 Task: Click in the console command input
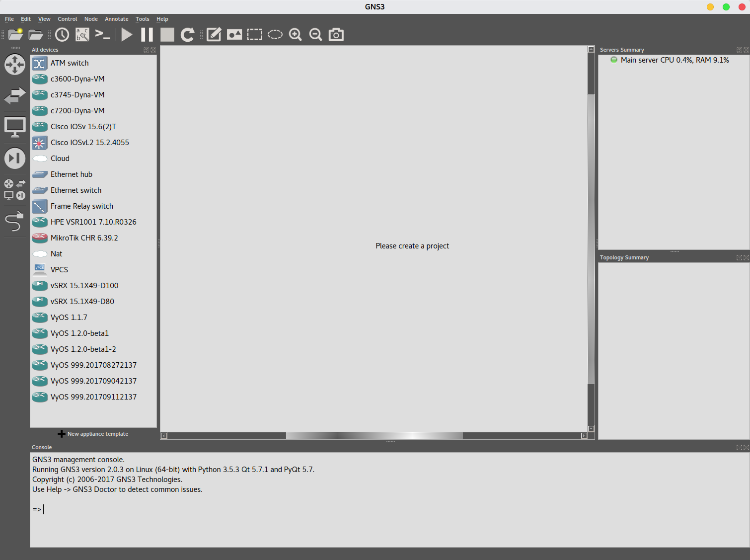(x=390, y=509)
